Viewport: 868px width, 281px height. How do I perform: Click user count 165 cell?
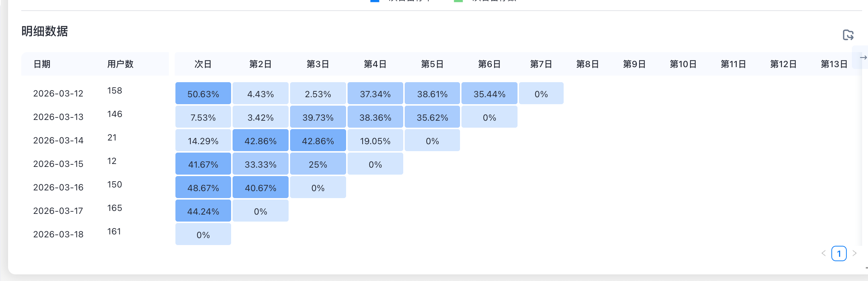point(115,208)
